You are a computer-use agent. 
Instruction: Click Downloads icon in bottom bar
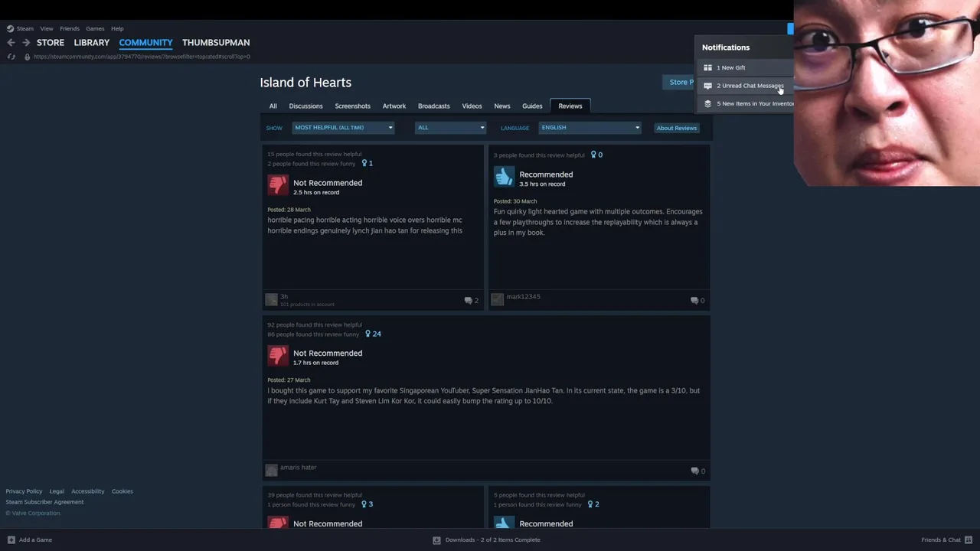pos(436,540)
